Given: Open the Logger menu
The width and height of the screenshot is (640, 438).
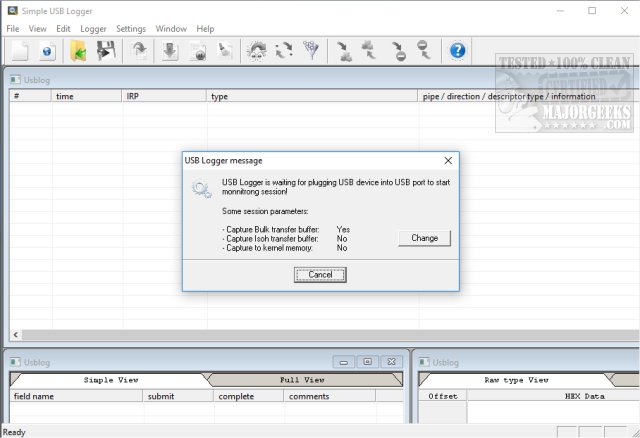Looking at the screenshot, I should coord(93,29).
